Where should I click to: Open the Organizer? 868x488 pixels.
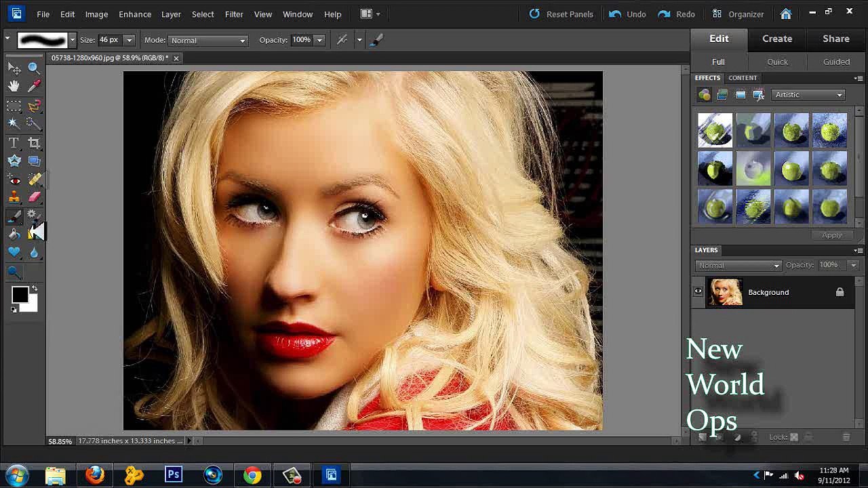(738, 14)
